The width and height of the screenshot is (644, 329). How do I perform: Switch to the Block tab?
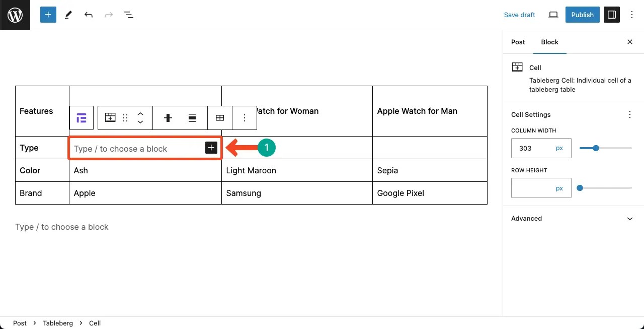coord(549,42)
